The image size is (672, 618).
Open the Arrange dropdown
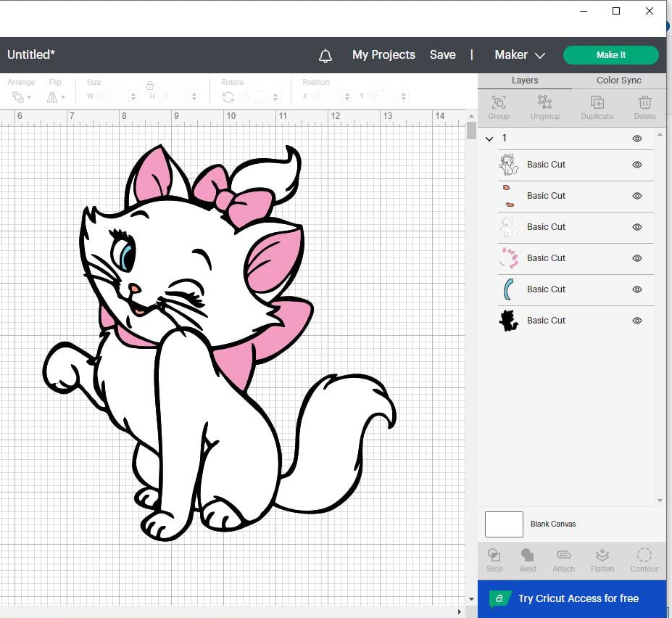coord(22,97)
